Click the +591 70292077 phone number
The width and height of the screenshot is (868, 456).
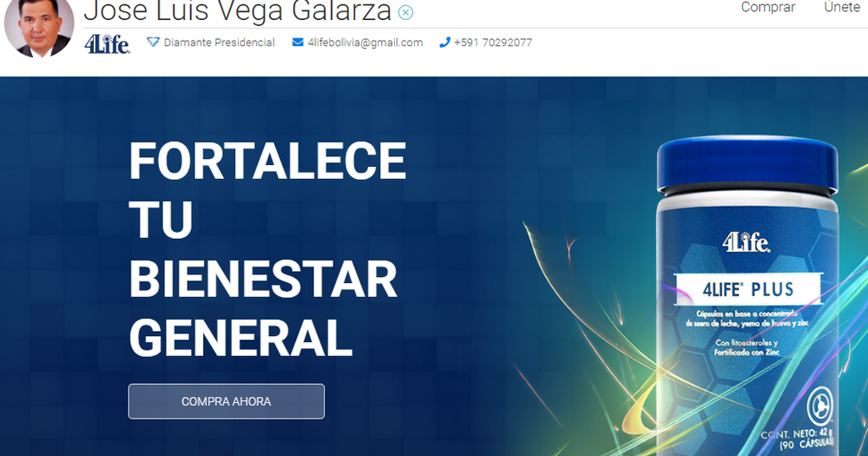tap(493, 43)
